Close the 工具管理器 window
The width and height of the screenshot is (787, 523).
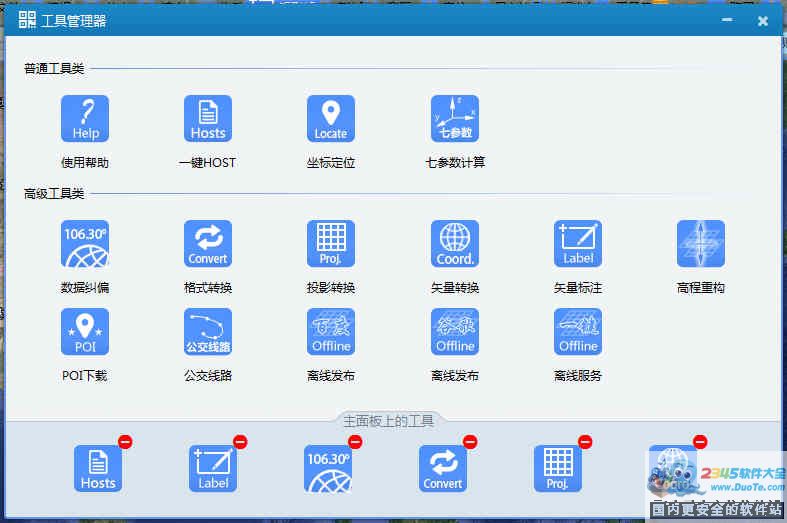click(762, 20)
